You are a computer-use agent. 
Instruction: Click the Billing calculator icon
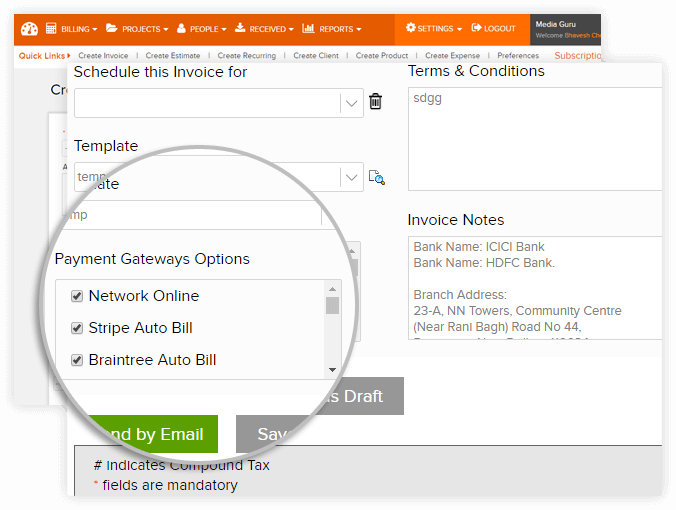tap(51, 28)
